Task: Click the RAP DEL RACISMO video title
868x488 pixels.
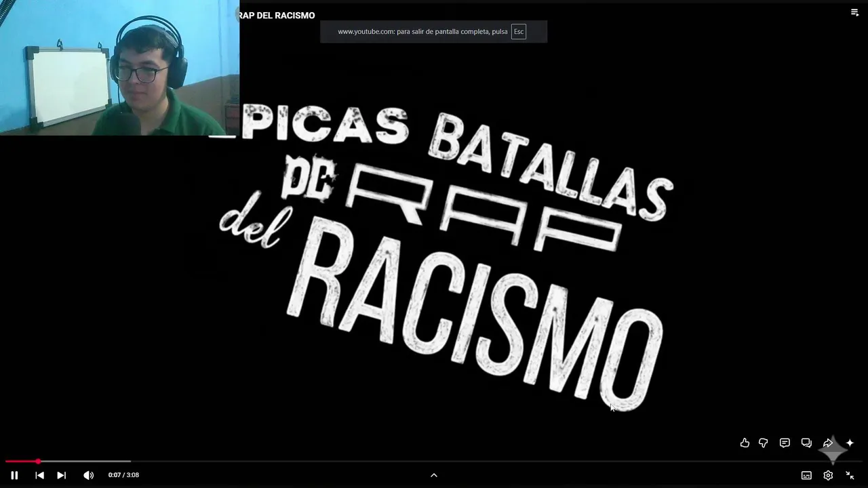Action: coord(277,15)
